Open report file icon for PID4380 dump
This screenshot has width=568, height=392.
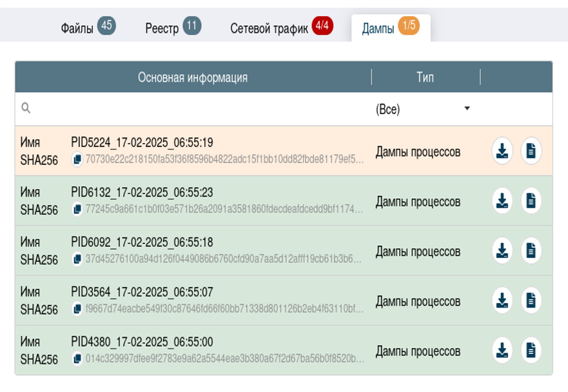531,350
